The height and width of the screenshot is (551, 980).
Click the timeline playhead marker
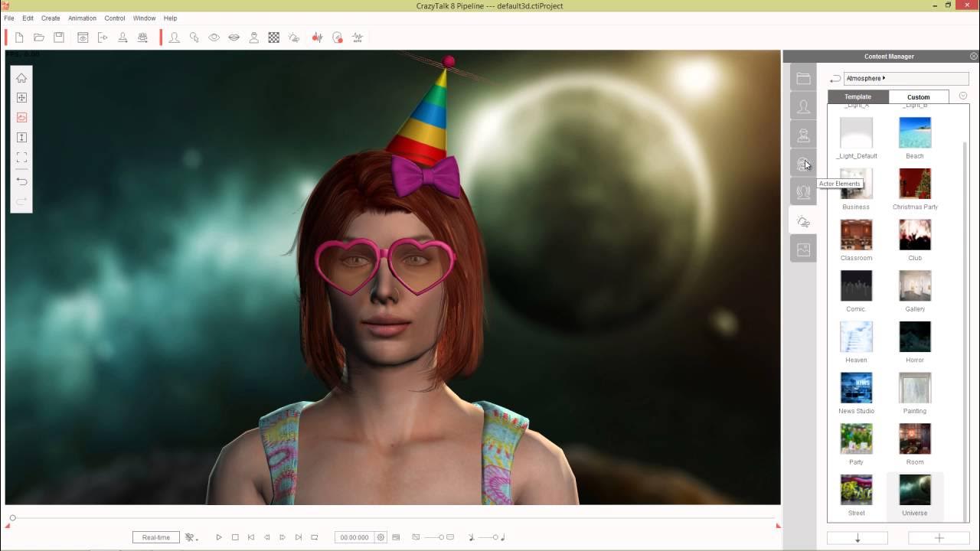(x=12, y=518)
